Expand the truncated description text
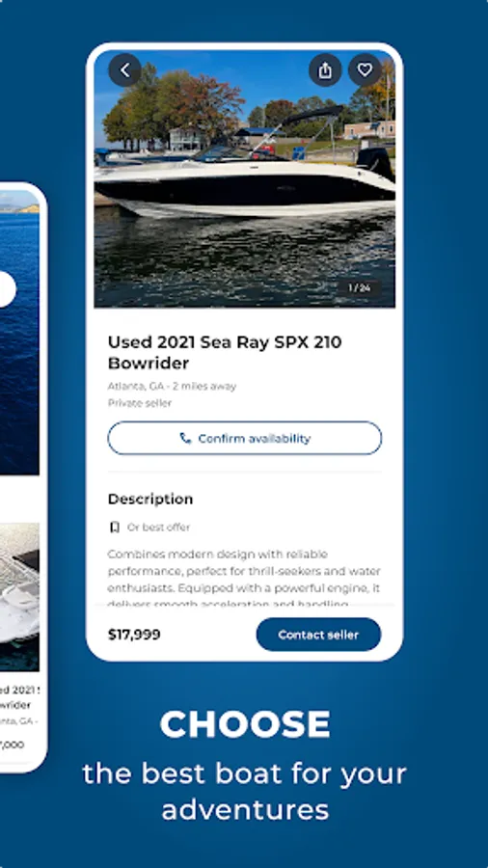 click(x=244, y=579)
